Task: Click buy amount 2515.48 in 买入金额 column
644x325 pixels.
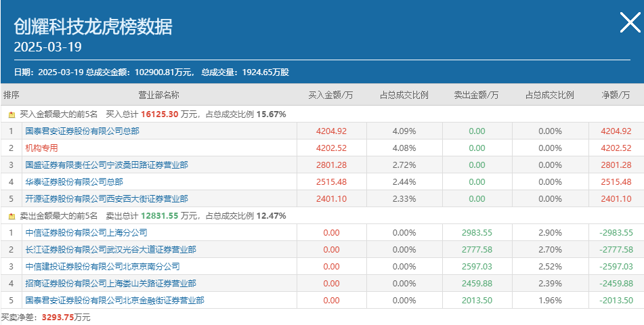Action: point(331,181)
